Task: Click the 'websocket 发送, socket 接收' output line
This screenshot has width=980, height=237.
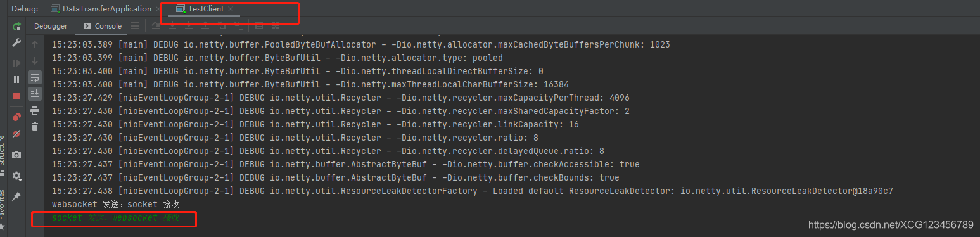Action: [116, 204]
